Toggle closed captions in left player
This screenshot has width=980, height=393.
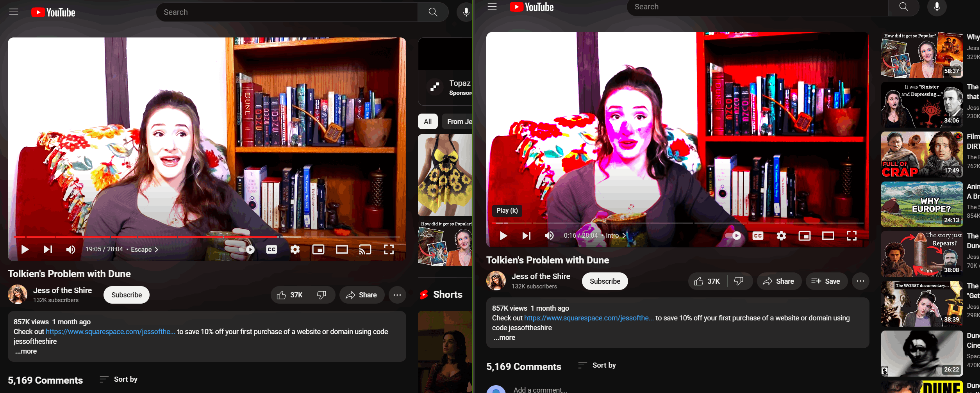point(271,249)
